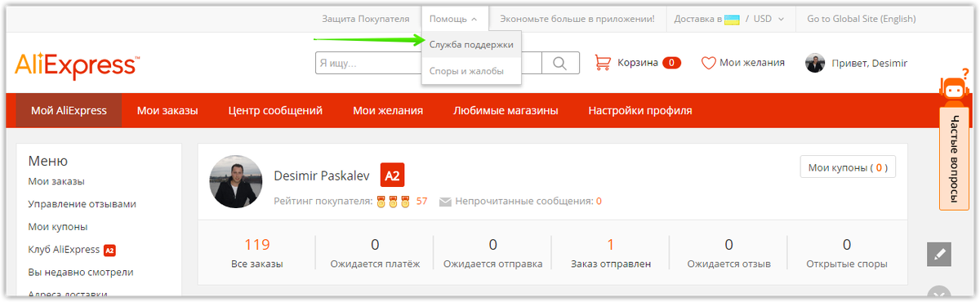
Task: Open Вы недавно смотрели in the sidebar
Action: [80, 273]
